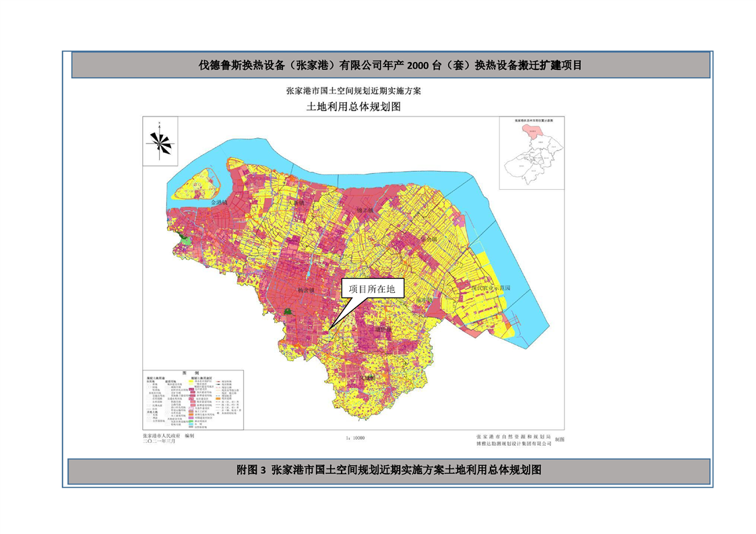The height and width of the screenshot is (534, 756).
Task: Click the 张家港市自然资源和规划局 credit text
Action: [512, 437]
